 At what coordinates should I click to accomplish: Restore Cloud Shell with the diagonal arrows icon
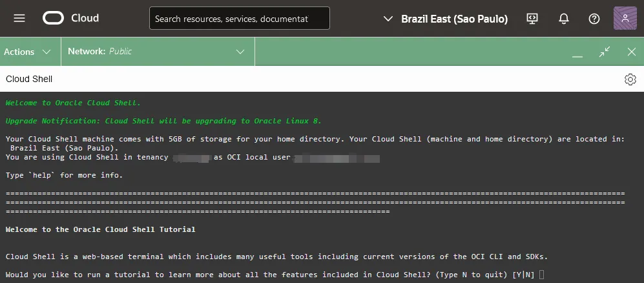point(605,52)
